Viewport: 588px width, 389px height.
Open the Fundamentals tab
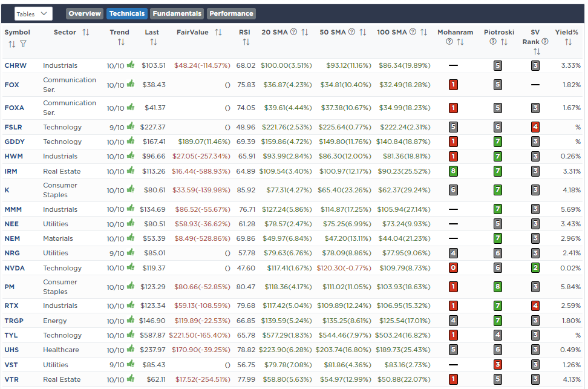[177, 13]
